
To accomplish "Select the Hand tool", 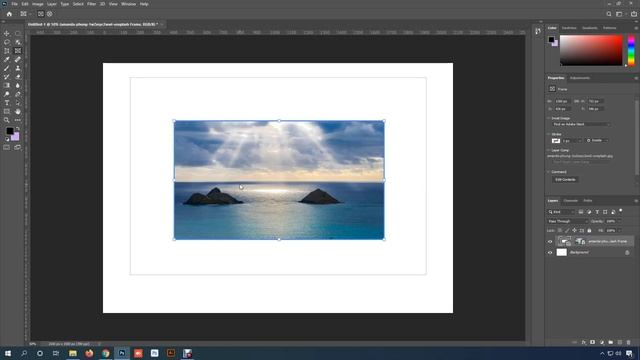I will (18, 111).
